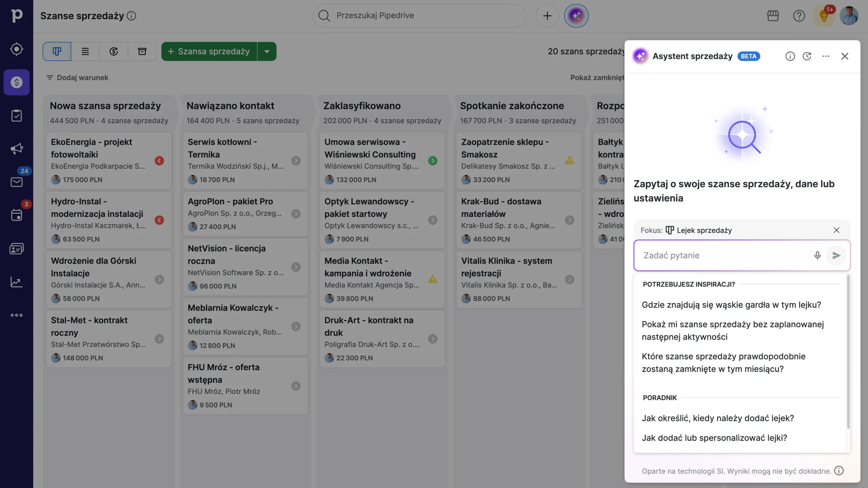The height and width of the screenshot is (488, 868).
Task: Select suggestion Które szanse sprzedaży prawdopodobnie zostaną zamknięte
Action: point(723,362)
